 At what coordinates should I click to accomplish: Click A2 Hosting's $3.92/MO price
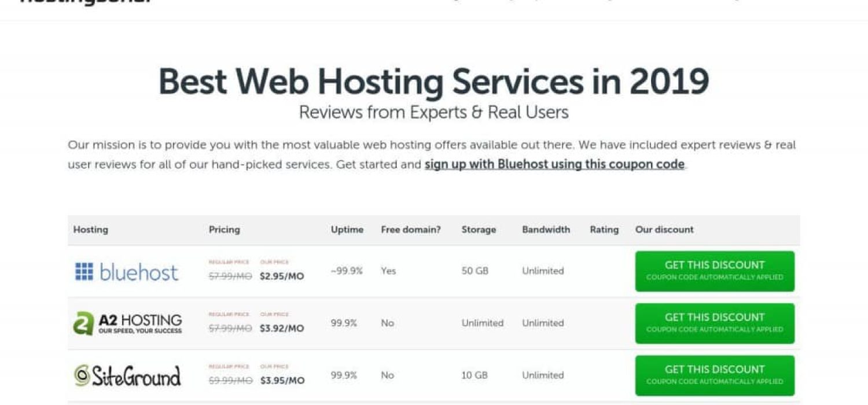point(282,329)
